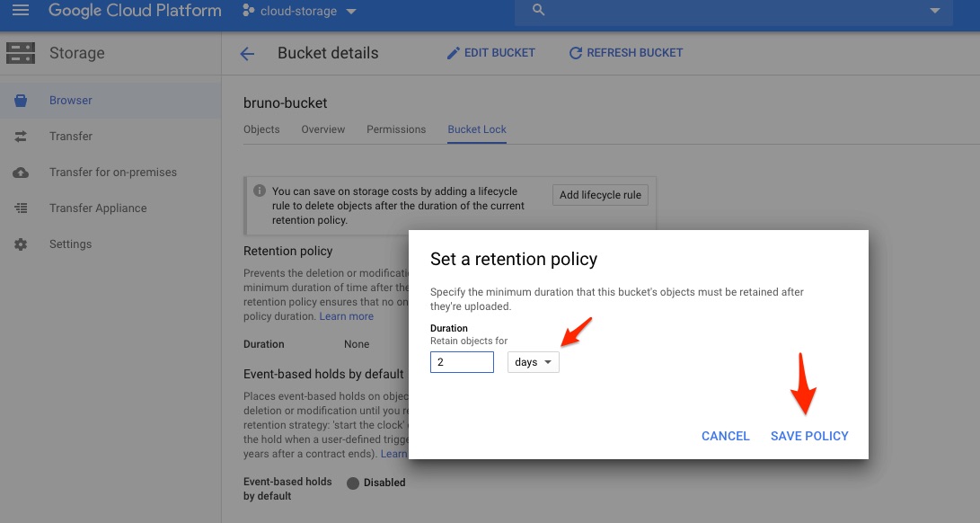This screenshot has width=980, height=523.
Task: Cancel the retention policy dialog
Action: [x=725, y=436]
